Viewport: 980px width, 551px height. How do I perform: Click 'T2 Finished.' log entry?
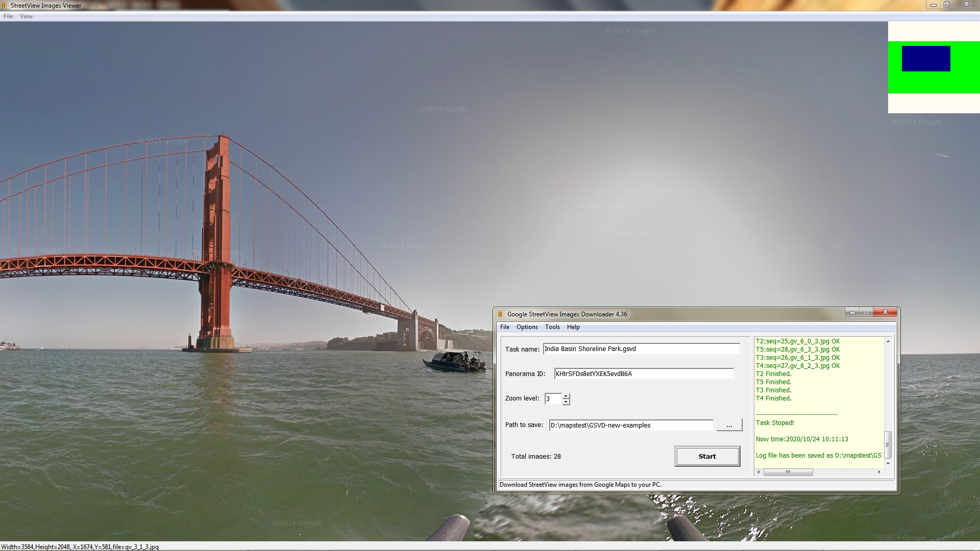[x=773, y=374]
